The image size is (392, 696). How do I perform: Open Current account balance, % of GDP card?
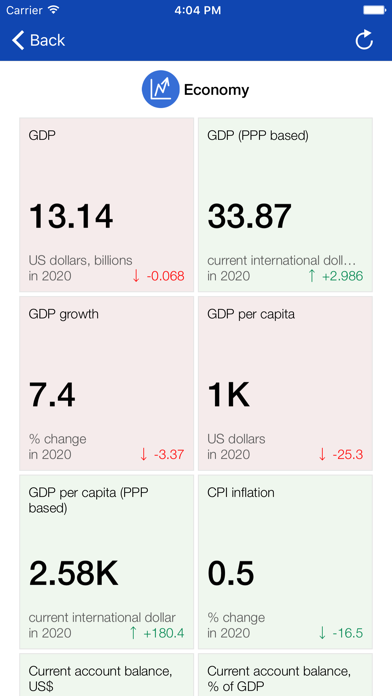[x=285, y=675]
